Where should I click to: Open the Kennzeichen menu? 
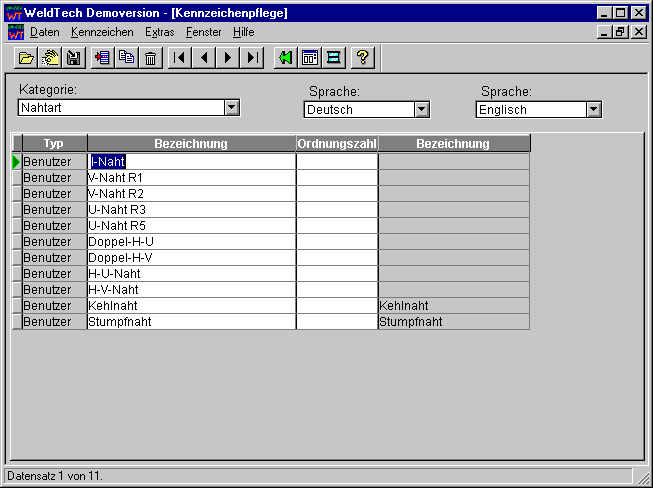coord(102,32)
